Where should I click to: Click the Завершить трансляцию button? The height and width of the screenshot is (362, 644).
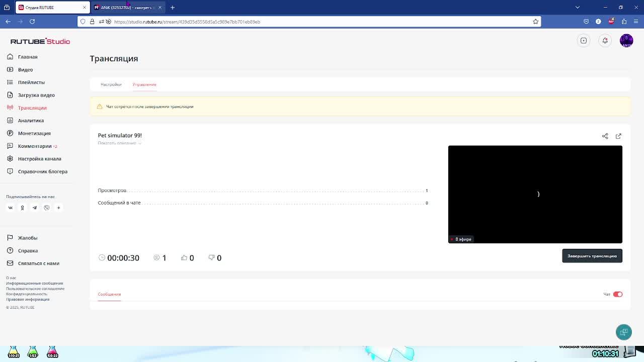tap(592, 256)
